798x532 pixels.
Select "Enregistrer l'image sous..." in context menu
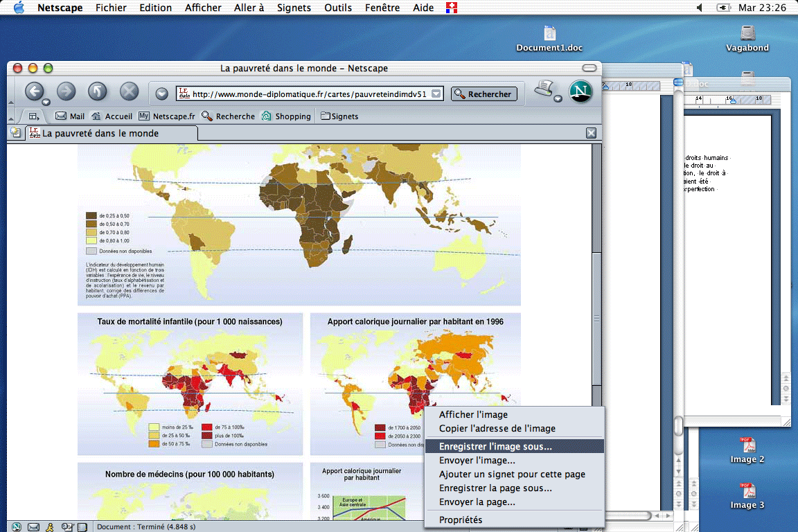coord(495,447)
